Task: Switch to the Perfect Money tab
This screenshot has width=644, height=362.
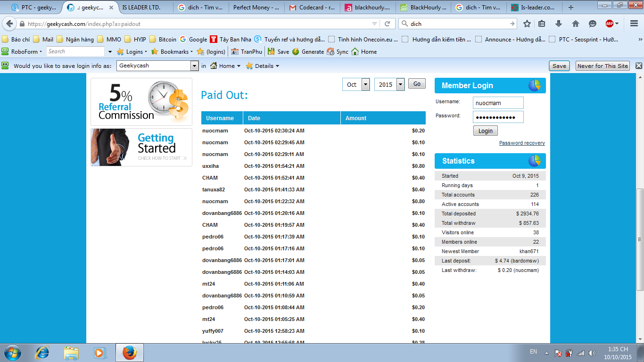Action: pos(256,8)
